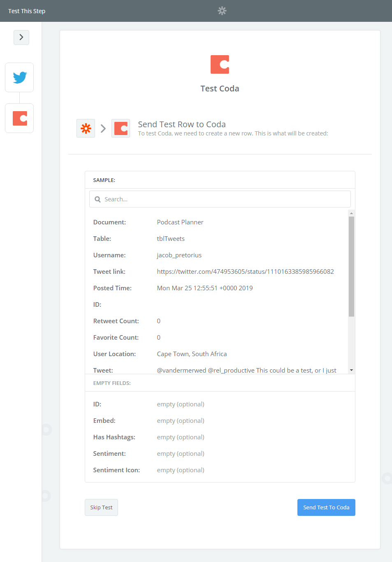Click the tblTweets table value
392x562 pixels.
tap(171, 239)
